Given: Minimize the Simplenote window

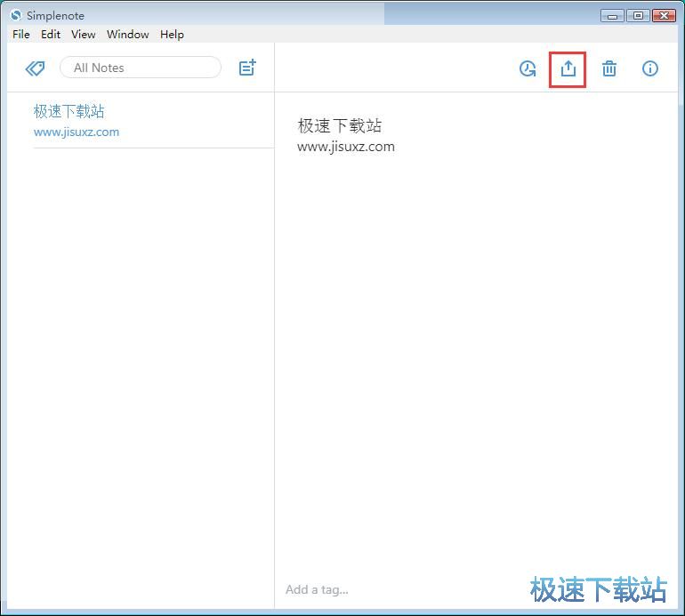Looking at the screenshot, I should 612,16.
